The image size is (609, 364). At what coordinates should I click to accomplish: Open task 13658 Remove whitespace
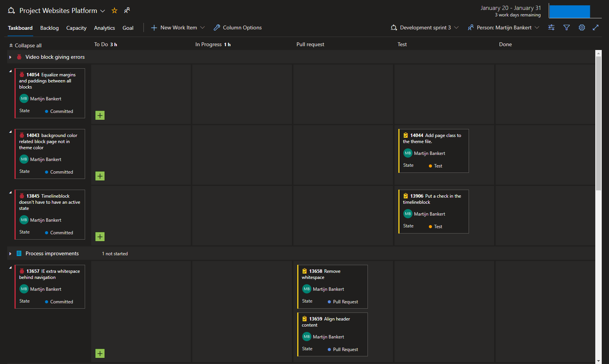pyautogui.click(x=321, y=274)
